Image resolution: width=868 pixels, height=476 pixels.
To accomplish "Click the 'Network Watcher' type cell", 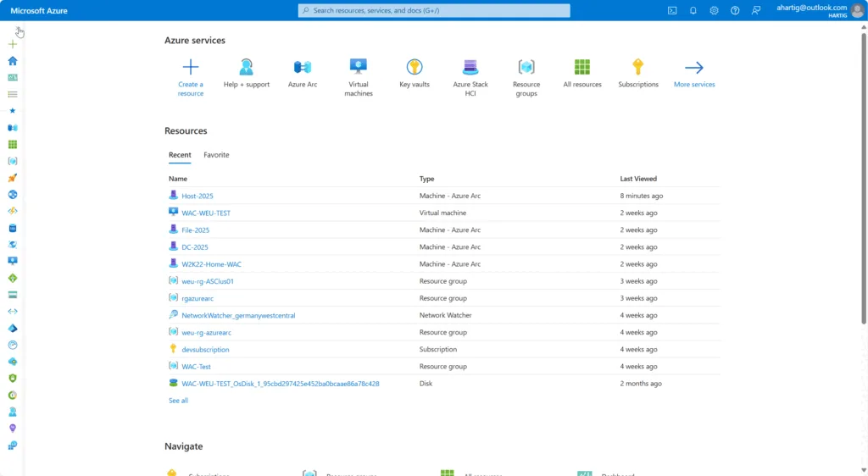I will pyautogui.click(x=445, y=315).
